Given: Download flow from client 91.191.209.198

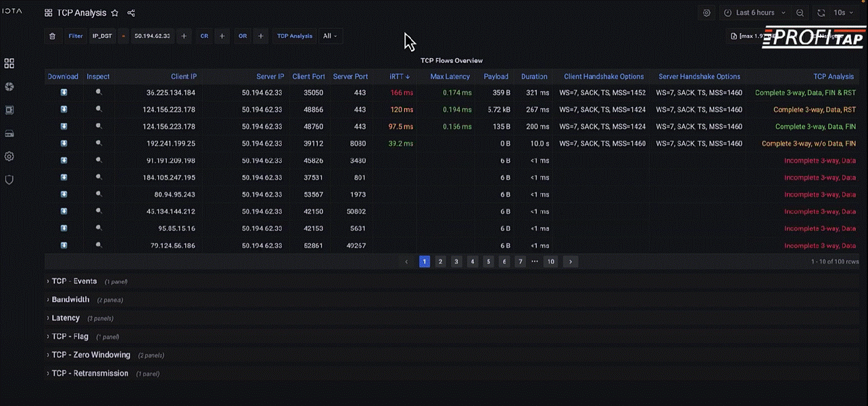Looking at the screenshot, I should (64, 160).
